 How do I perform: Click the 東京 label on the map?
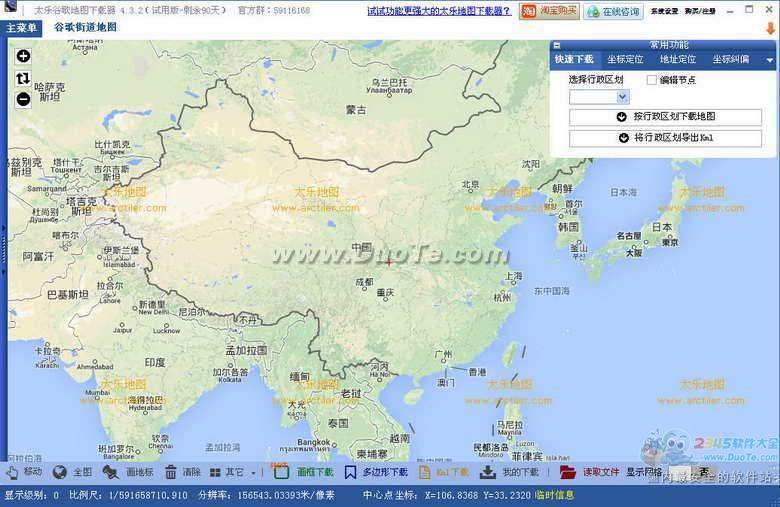[670, 242]
